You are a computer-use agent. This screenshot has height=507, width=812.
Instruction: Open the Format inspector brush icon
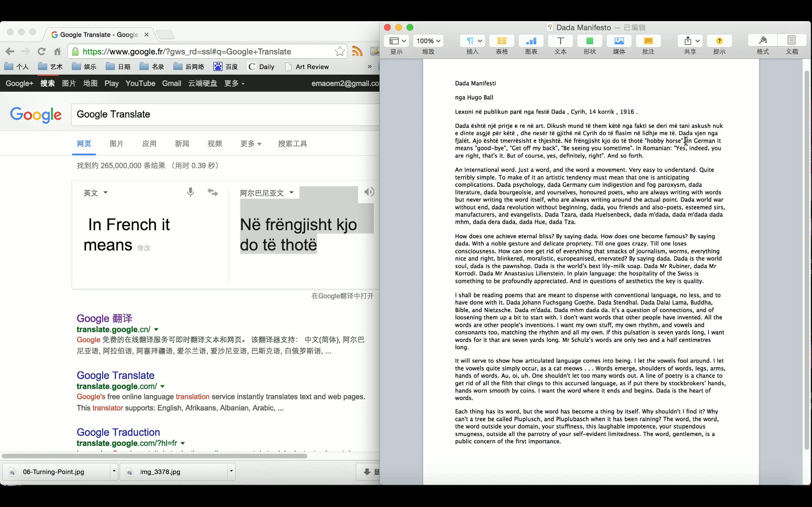tap(762, 41)
